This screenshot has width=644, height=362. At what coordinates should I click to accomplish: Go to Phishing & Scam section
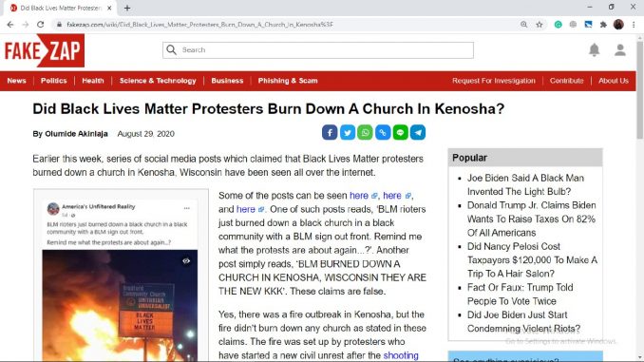click(288, 81)
